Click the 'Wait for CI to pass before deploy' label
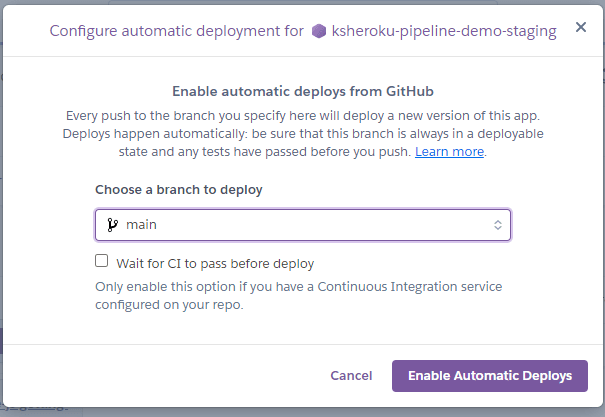Screen dimensions: 605x417 tap(215, 264)
